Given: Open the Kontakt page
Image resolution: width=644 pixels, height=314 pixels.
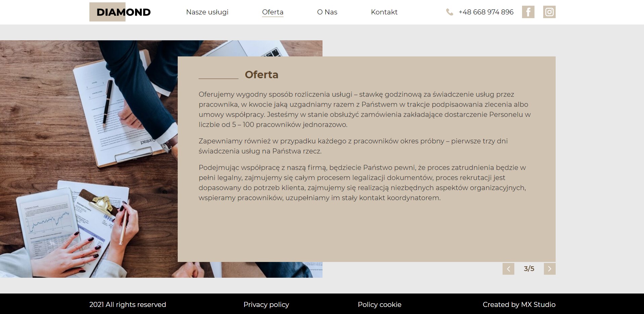Looking at the screenshot, I should pyautogui.click(x=384, y=12).
